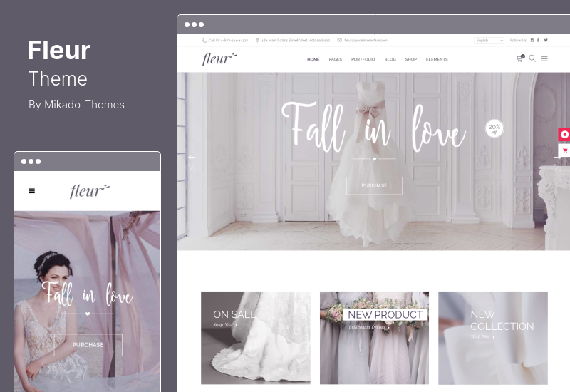570x392 pixels.
Task: Open the NEW PRODUCT banner image
Action: point(374,338)
